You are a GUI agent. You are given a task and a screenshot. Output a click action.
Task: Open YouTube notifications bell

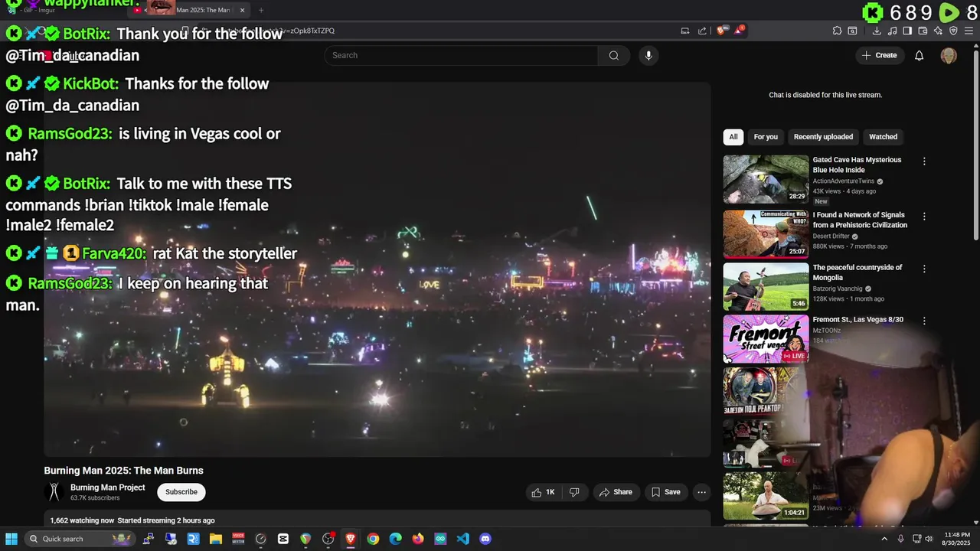tap(920, 55)
